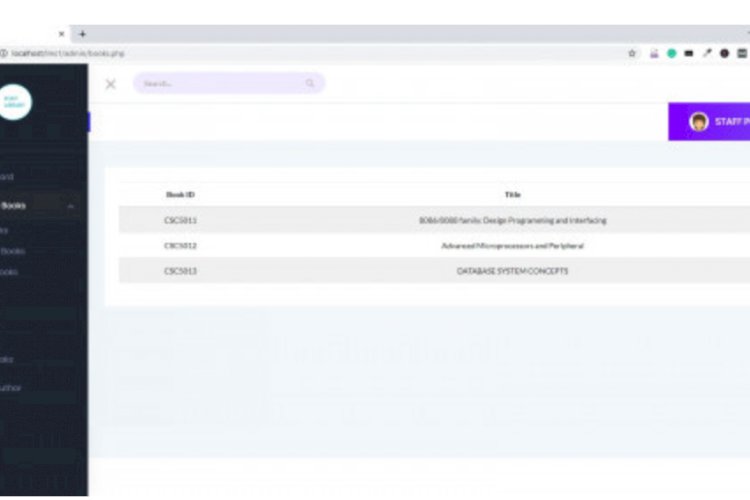Collapse the Books sidebar menu arrow
This screenshot has height=500, width=750.
point(71,206)
